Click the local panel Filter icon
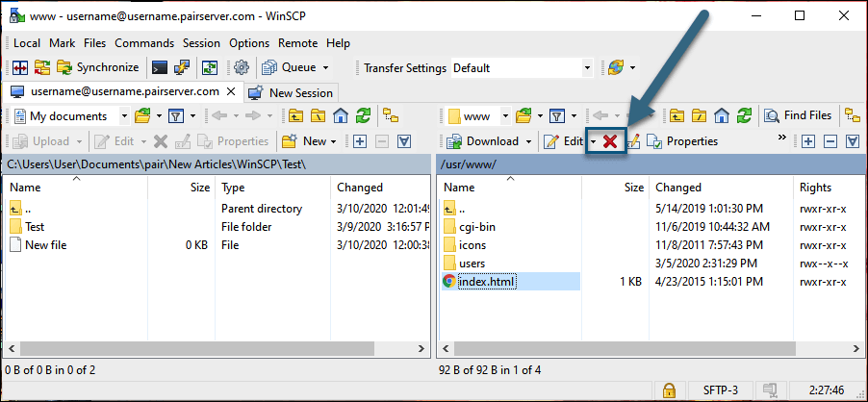The image size is (868, 402). (x=175, y=116)
